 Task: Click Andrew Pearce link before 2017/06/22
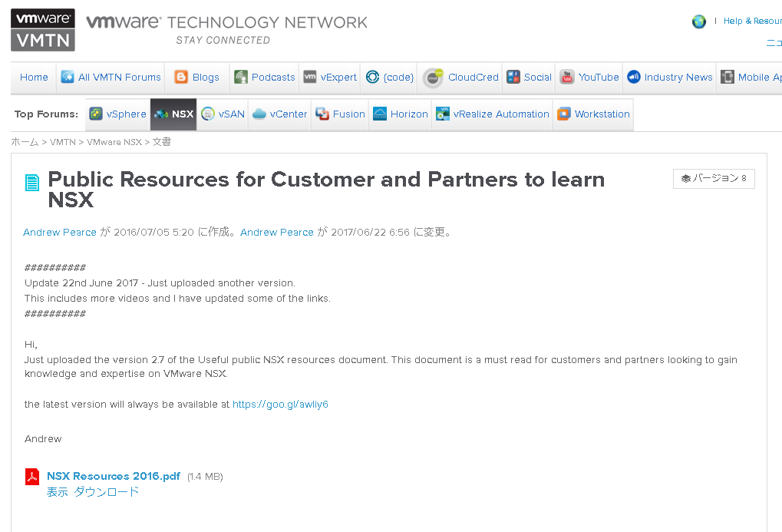(x=277, y=233)
